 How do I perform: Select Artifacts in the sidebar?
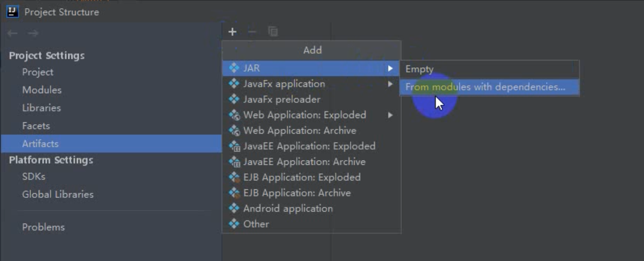coord(111,144)
